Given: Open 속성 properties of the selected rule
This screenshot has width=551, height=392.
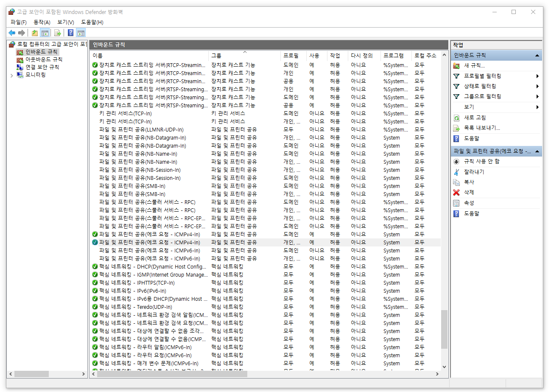Looking at the screenshot, I should [x=469, y=203].
